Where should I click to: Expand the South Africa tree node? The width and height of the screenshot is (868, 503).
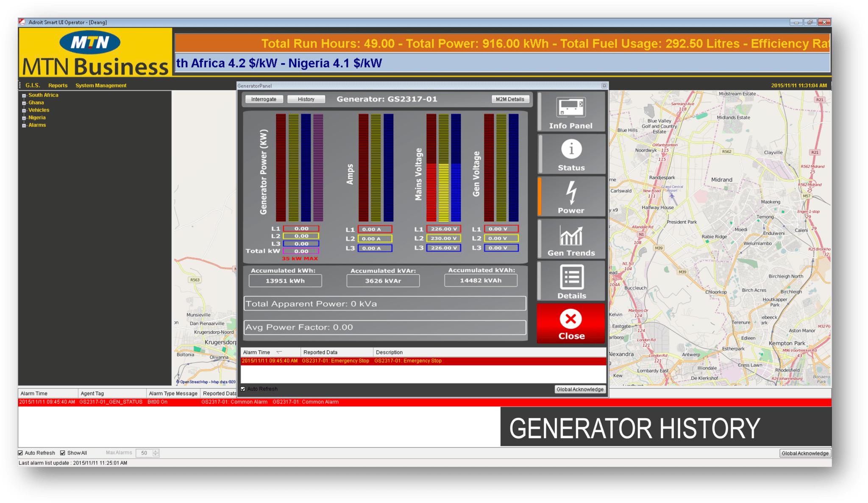24,95
